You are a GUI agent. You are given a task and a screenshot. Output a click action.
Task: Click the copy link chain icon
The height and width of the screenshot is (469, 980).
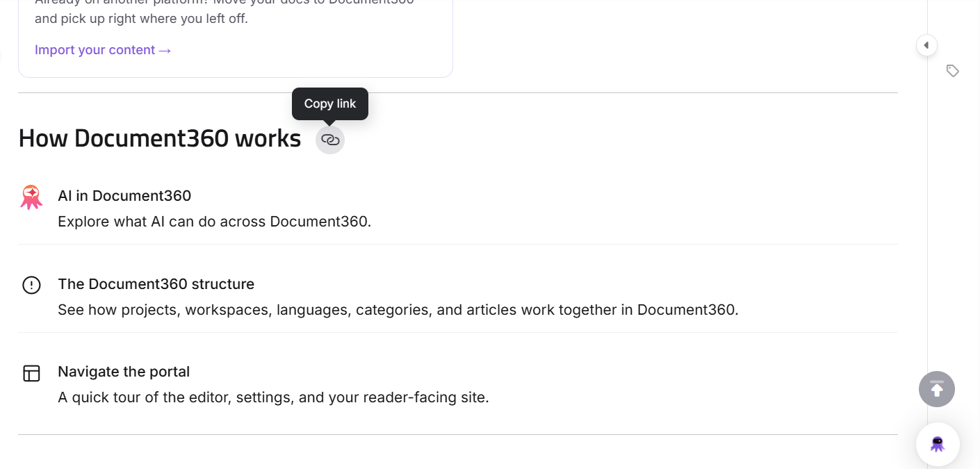tap(330, 140)
